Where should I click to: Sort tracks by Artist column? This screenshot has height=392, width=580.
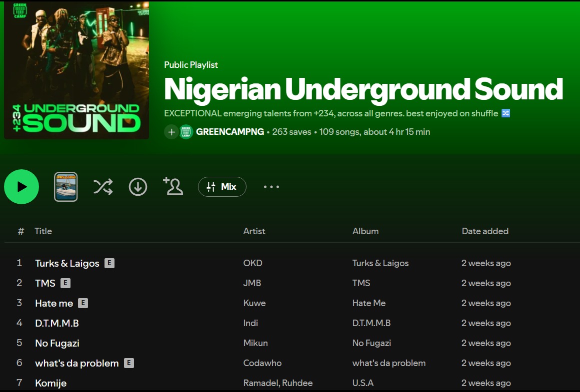pyautogui.click(x=254, y=231)
